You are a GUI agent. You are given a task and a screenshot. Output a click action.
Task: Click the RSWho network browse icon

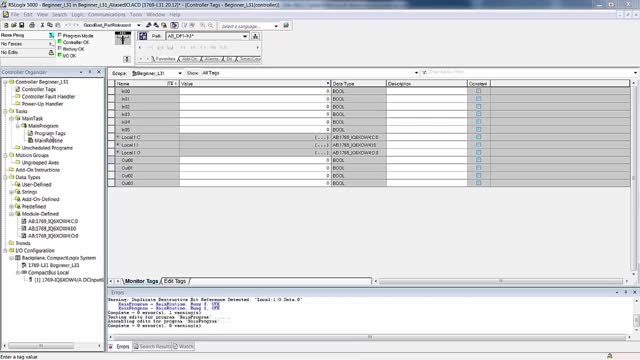[256, 36]
